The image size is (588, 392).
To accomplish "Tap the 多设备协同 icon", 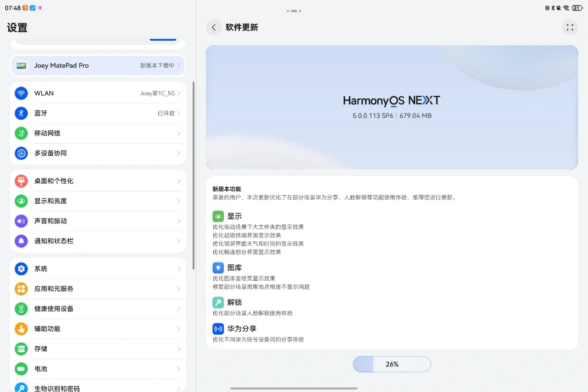I will tap(21, 153).
